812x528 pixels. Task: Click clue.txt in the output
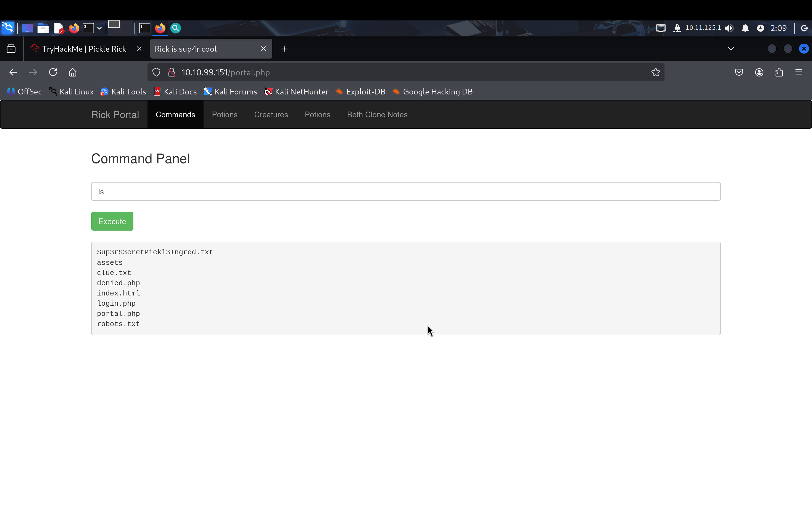pos(114,273)
